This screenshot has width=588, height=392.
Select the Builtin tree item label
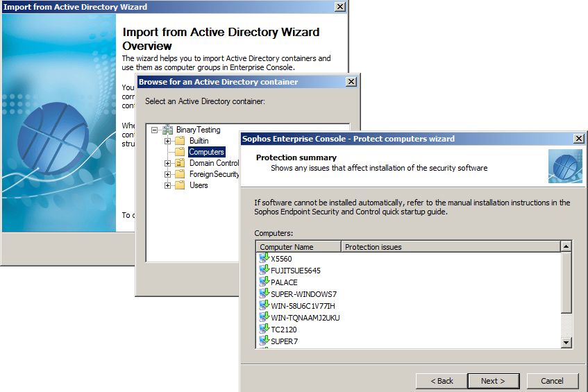click(x=199, y=141)
